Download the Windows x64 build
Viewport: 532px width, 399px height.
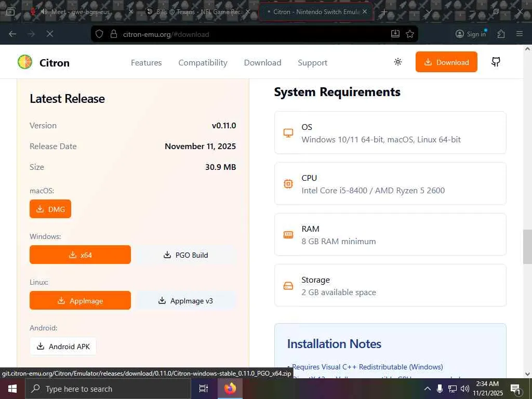point(80,255)
